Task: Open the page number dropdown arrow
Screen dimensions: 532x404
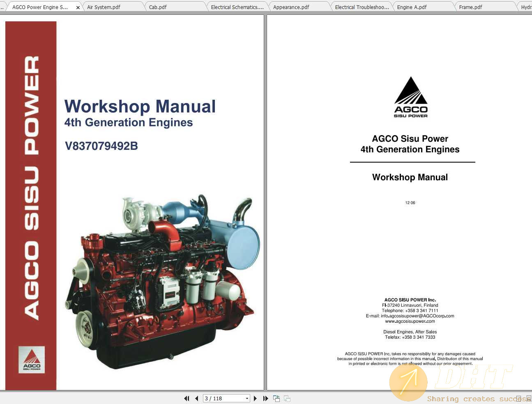Action: (x=247, y=398)
